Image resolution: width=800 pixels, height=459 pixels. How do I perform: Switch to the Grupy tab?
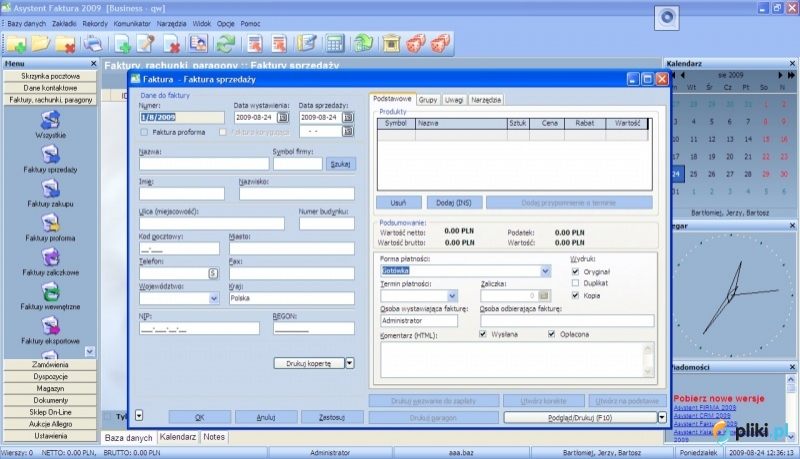428,100
